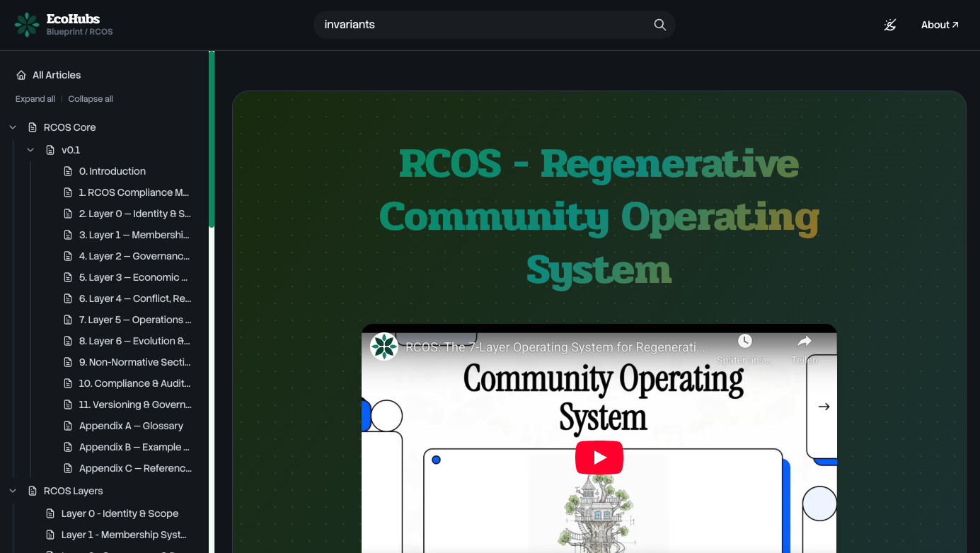Open 3. Layer 1 — Membershi... article

click(x=134, y=235)
